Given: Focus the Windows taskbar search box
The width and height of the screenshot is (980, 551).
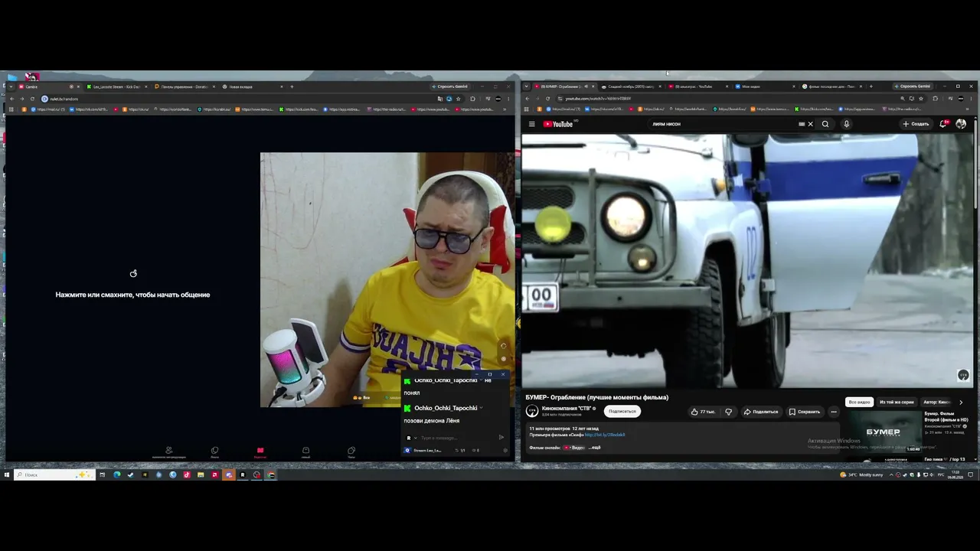Looking at the screenshot, I should [54, 474].
